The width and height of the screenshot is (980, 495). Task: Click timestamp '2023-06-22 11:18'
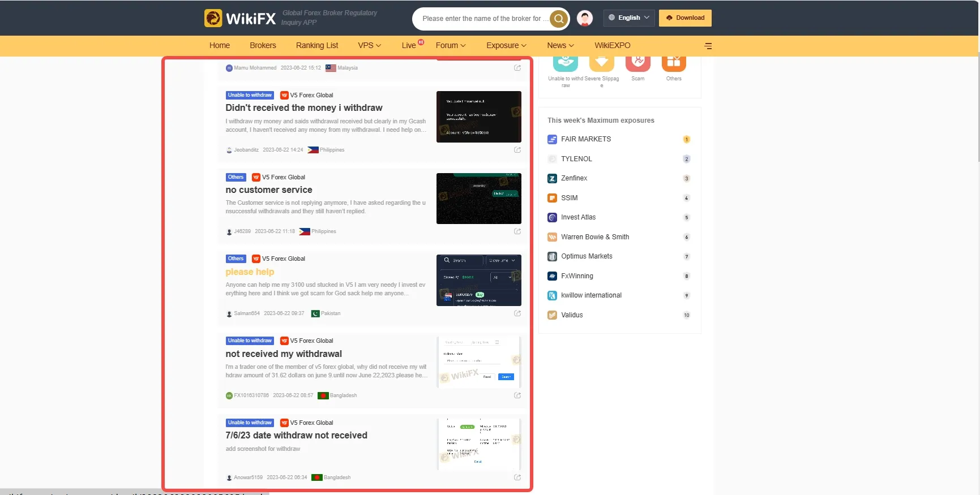275,232
